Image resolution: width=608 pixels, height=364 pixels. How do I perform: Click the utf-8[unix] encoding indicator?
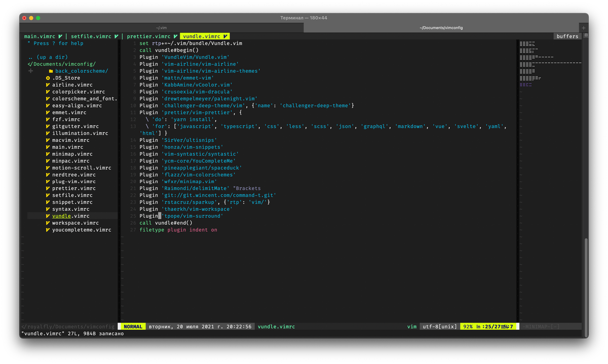440,327
